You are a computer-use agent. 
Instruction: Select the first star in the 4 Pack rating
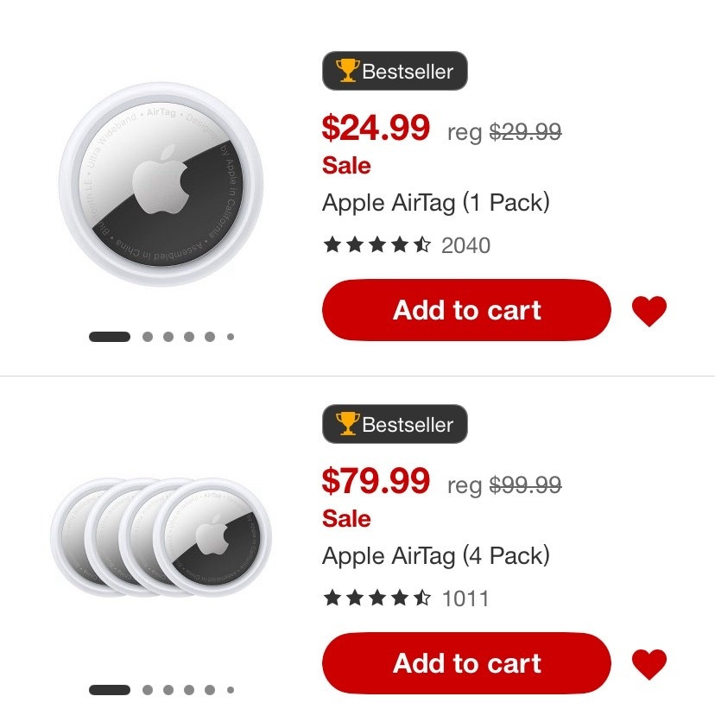(331, 598)
